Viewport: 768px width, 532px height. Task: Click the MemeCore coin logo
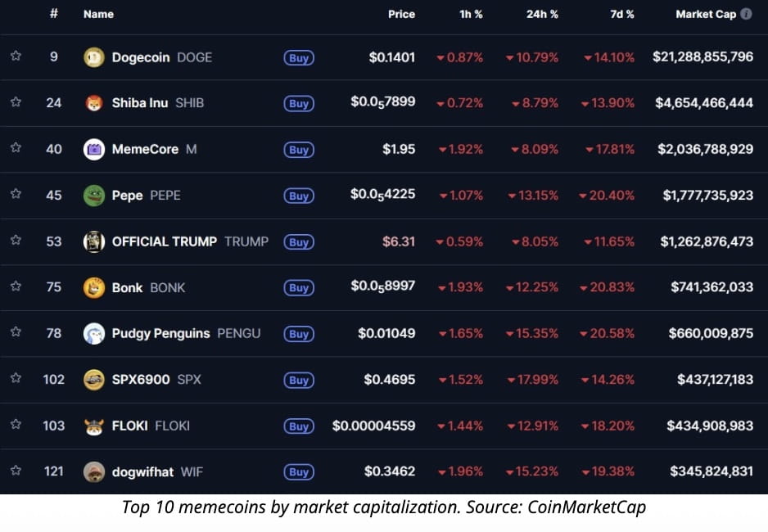[x=94, y=150]
